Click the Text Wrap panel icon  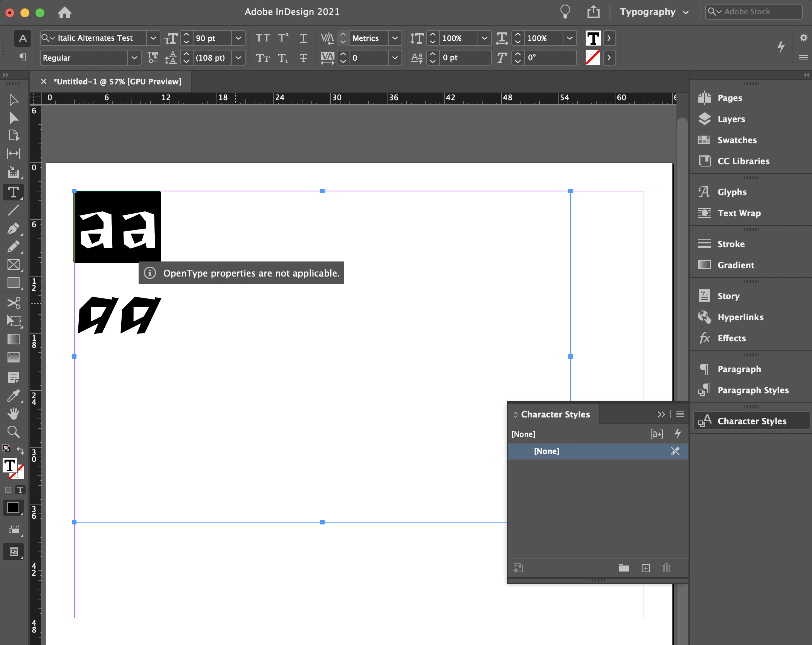[x=704, y=213]
